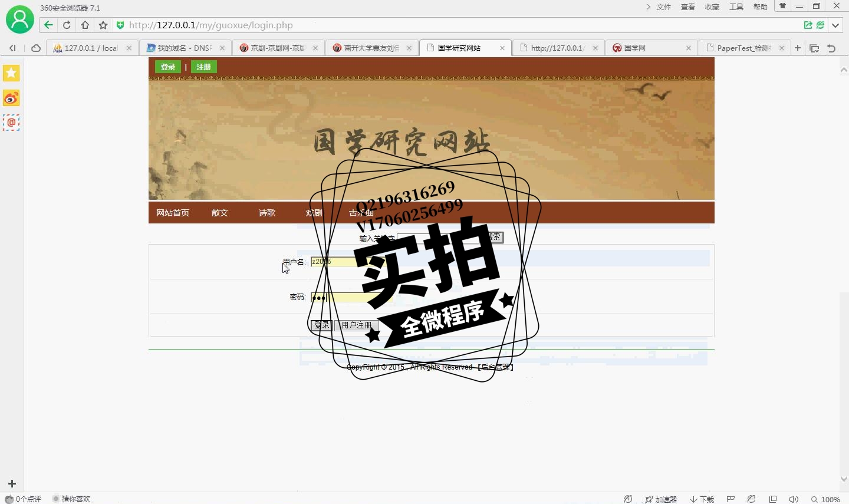Open the 帮助 menu
849x504 pixels.
pyautogui.click(x=761, y=7)
